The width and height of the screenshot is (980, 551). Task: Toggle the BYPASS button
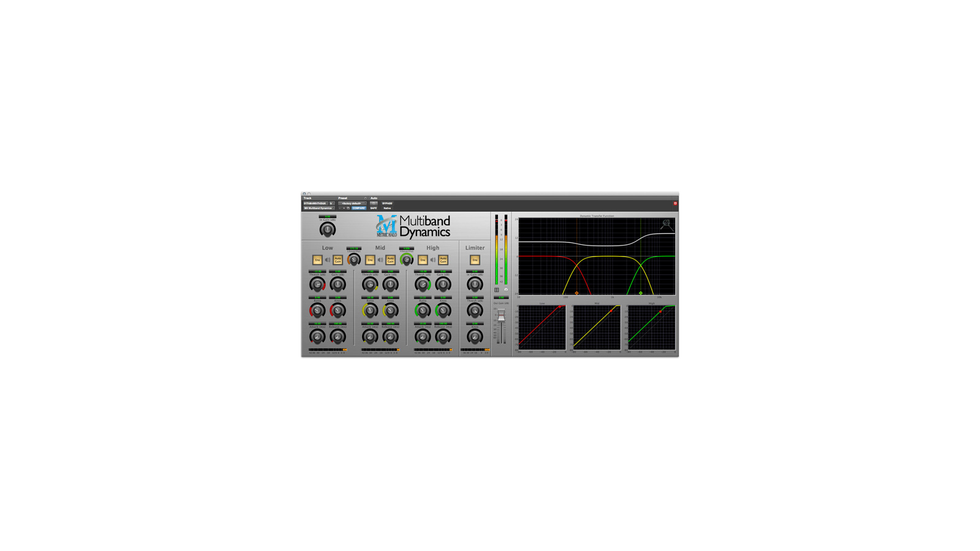pos(387,203)
